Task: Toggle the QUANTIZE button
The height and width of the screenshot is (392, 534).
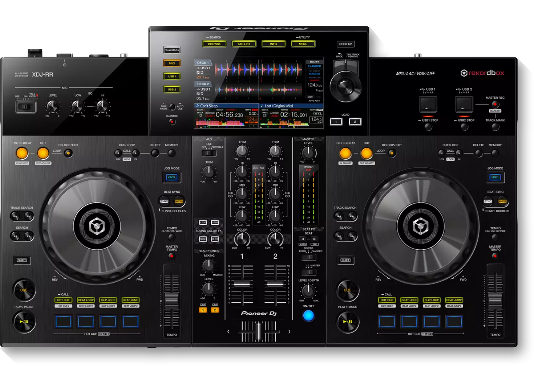Action: 172,122
